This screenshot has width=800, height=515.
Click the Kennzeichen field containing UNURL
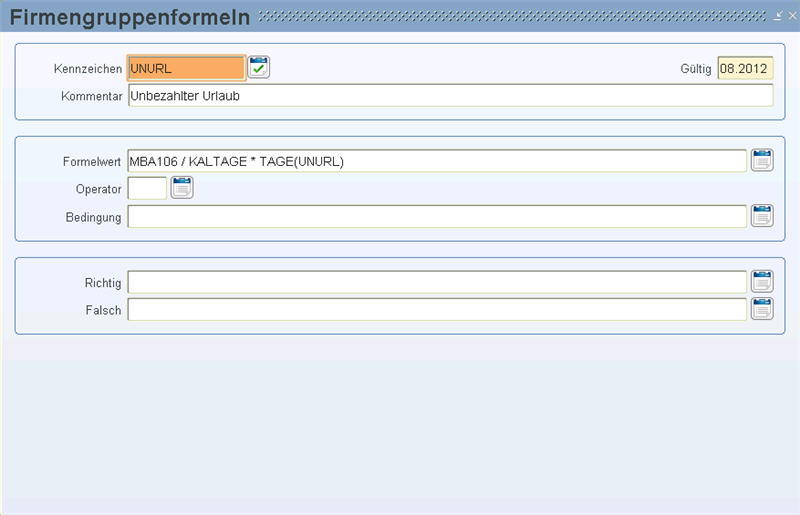(x=187, y=68)
